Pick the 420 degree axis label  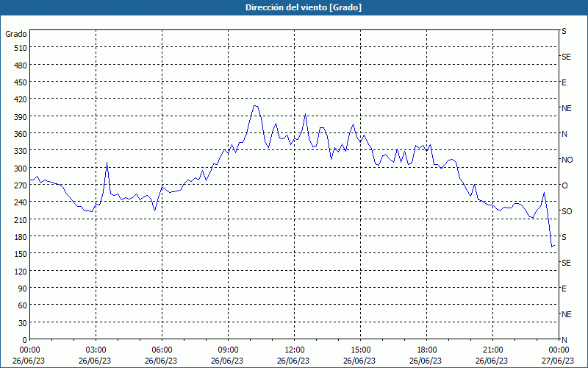(x=21, y=99)
